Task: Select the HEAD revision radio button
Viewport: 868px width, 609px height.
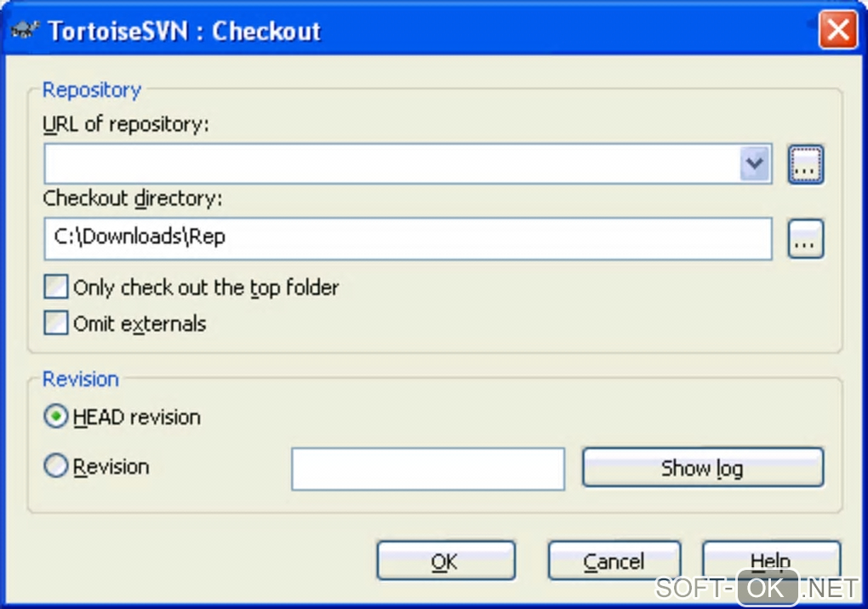Action: [x=56, y=417]
